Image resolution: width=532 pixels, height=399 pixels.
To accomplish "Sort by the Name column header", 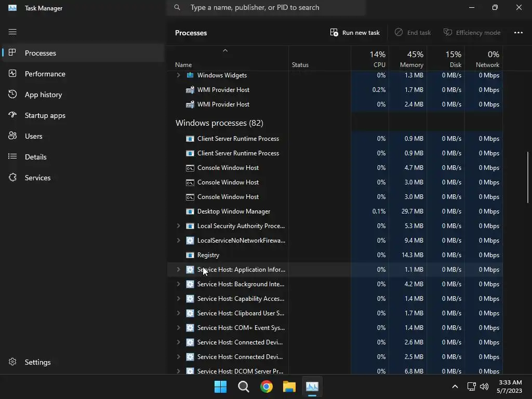I will [228, 59].
